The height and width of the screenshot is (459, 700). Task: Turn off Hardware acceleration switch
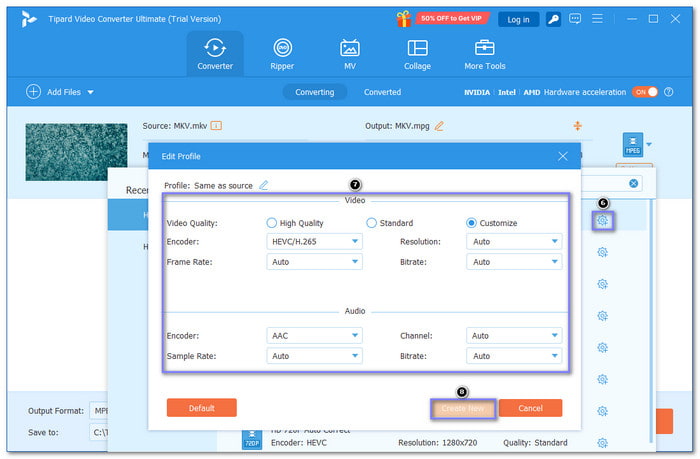click(644, 92)
